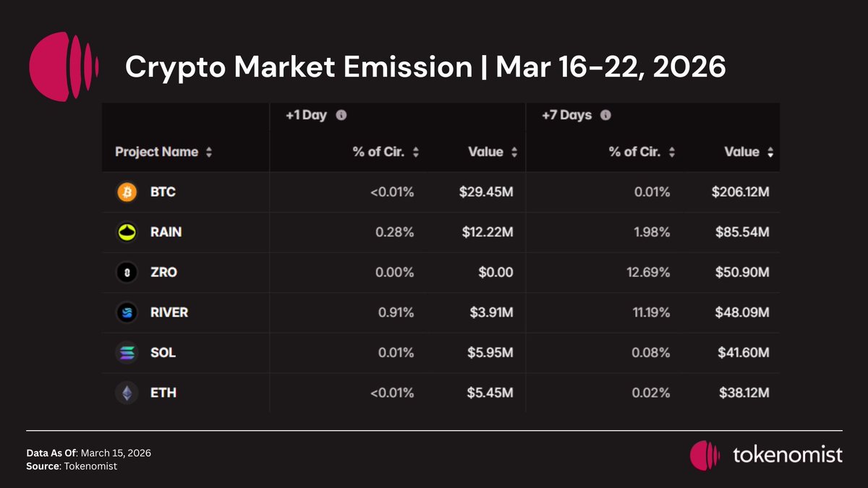Click the RIVER token icon
868x488 pixels.
tap(126, 312)
